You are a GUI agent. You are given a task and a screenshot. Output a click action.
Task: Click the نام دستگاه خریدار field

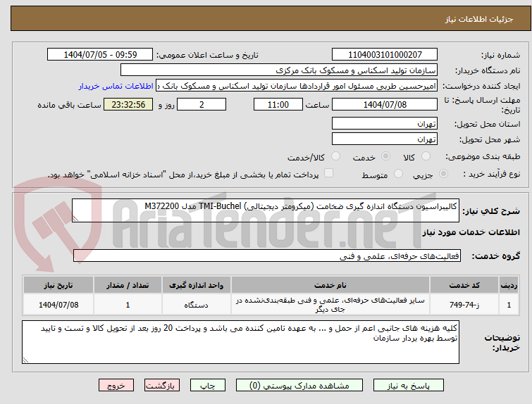click(x=279, y=70)
